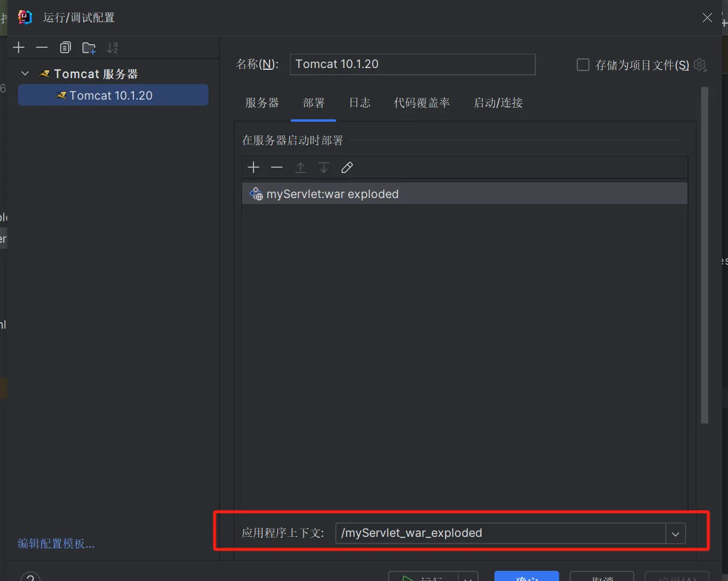Move the deployment artifact up
The image size is (728, 581).
301,168
